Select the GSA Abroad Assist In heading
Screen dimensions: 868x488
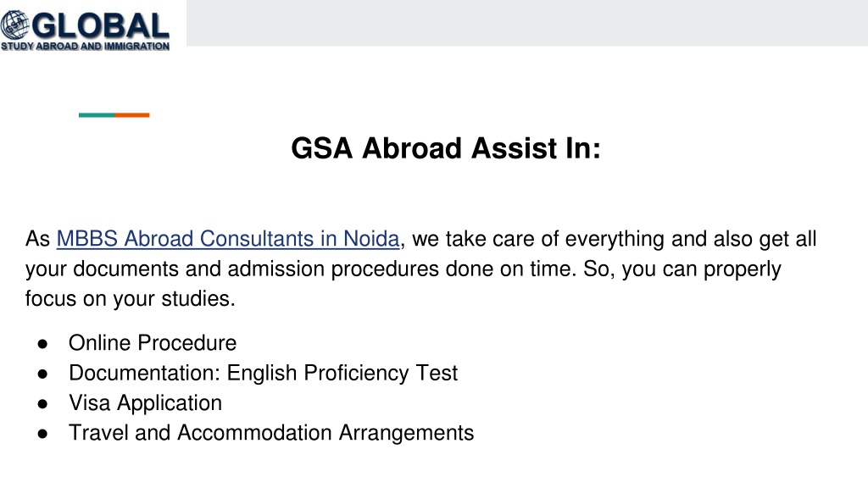[x=446, y=148]
